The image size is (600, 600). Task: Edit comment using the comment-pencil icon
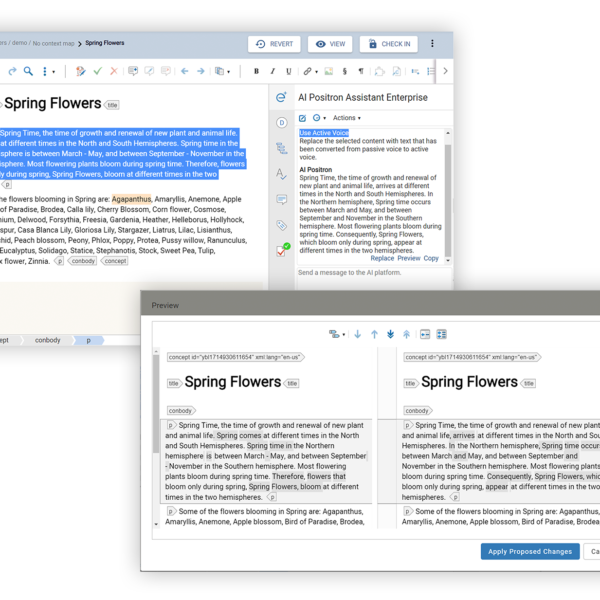149,71
